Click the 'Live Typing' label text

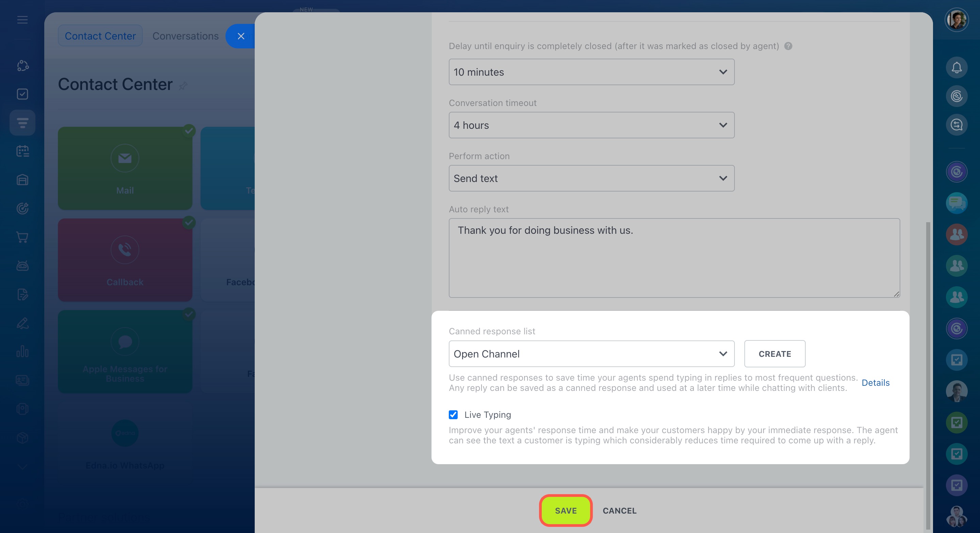[x=487, y=415]
